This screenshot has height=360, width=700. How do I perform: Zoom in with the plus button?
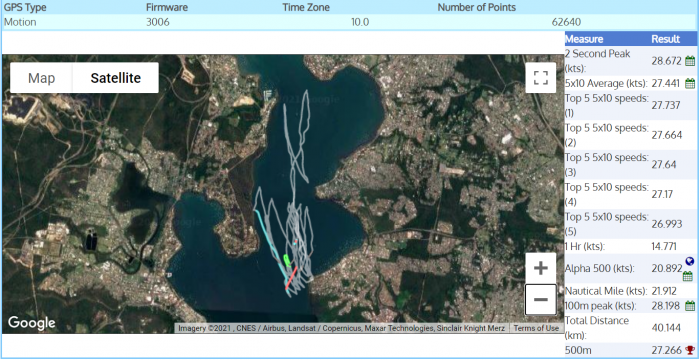point(541,268)
